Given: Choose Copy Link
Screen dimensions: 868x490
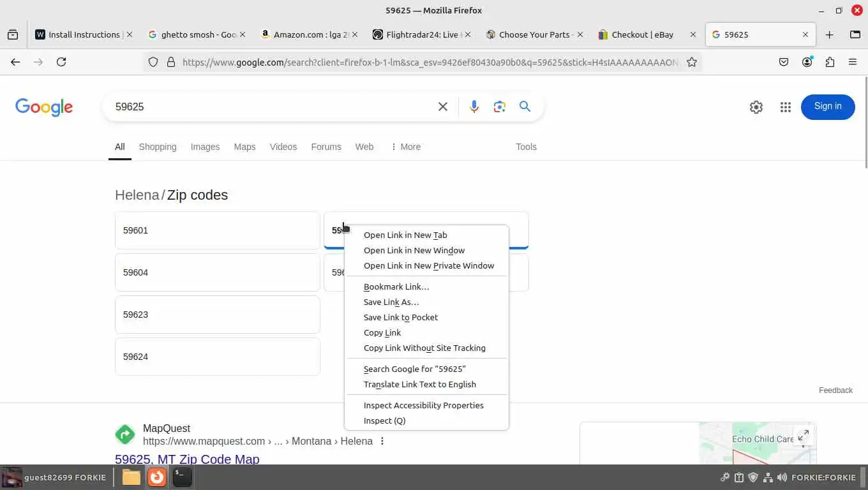Looking at the screenshot, I should [426, 332].
